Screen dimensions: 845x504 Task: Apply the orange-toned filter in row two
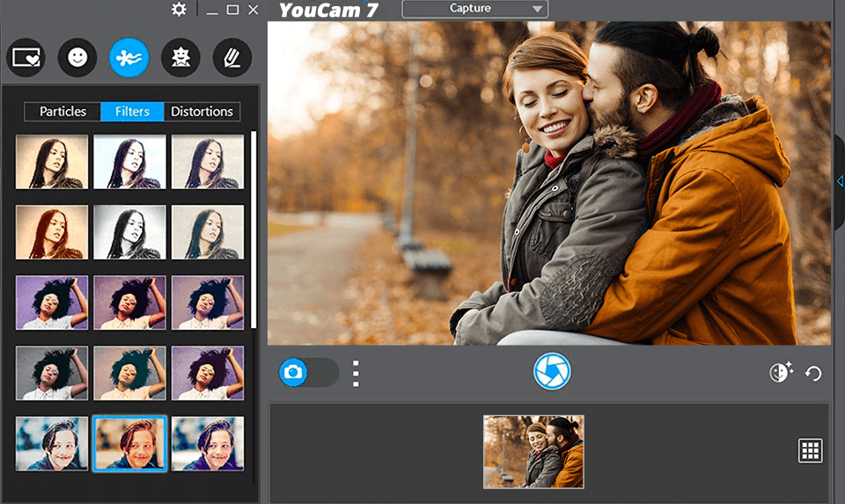pyautogui.click(x=52, y=232)
